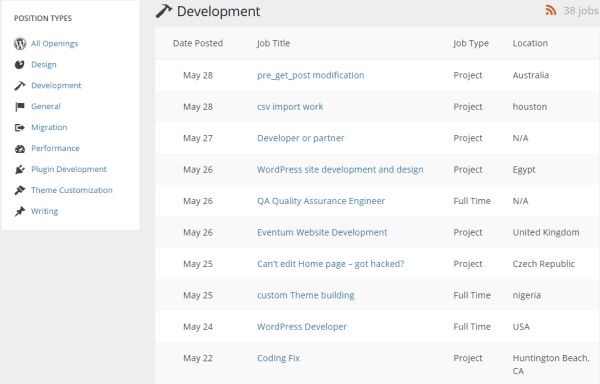Open All Openings position type
This screenshot has width=600, height=384.
[54, 44]
